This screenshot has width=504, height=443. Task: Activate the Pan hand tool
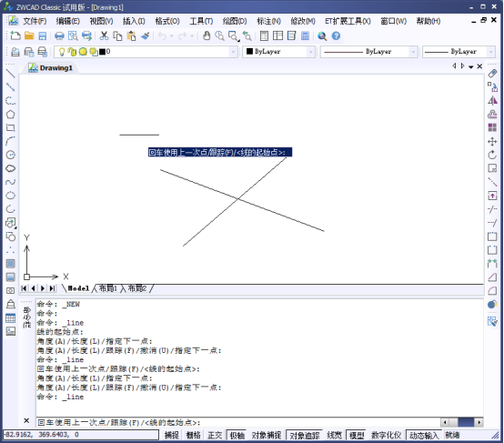207,35
